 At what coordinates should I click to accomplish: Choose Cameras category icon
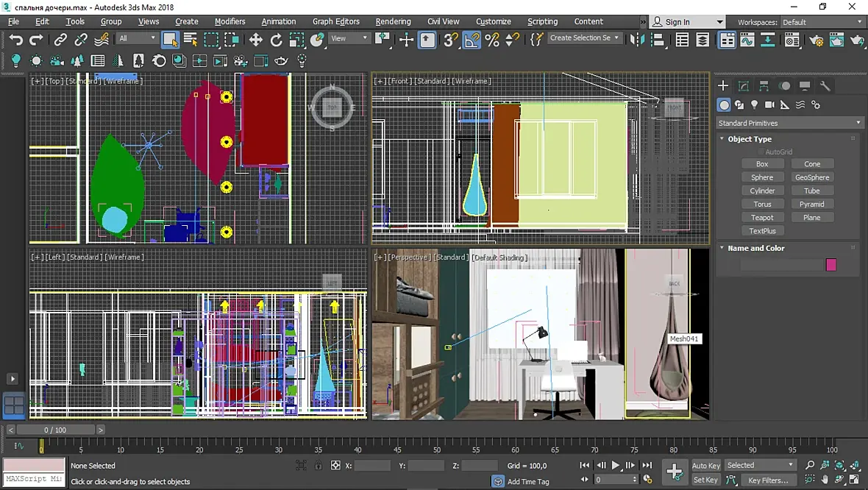tap(769, 105)
